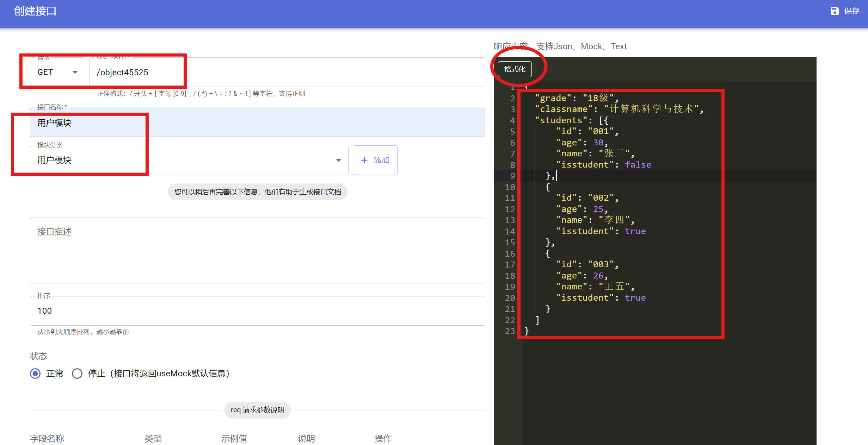The height and width of the screenshot is (445, 868).
Task: Click the 保存 save icon in the top bar
Action: point(835,11)
